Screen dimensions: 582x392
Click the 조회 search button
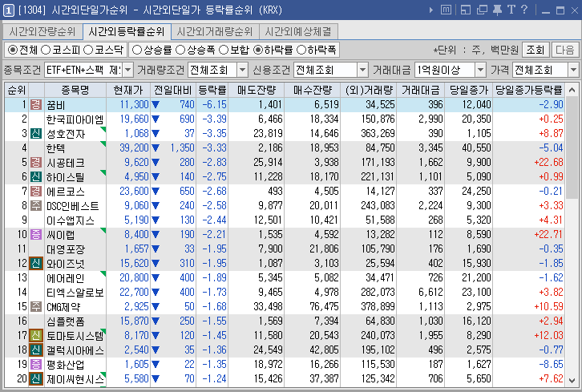[x=536, y=50]
